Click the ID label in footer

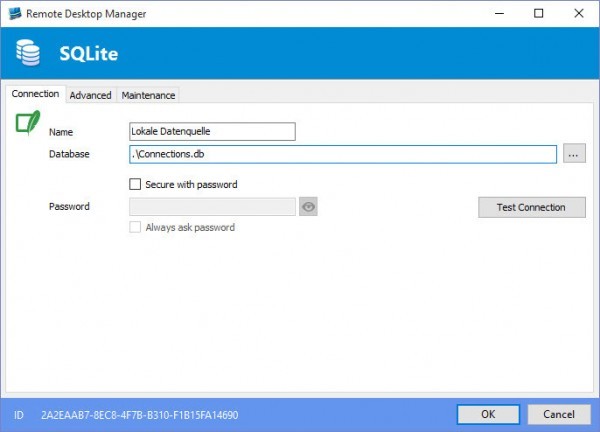coord(19,415)
